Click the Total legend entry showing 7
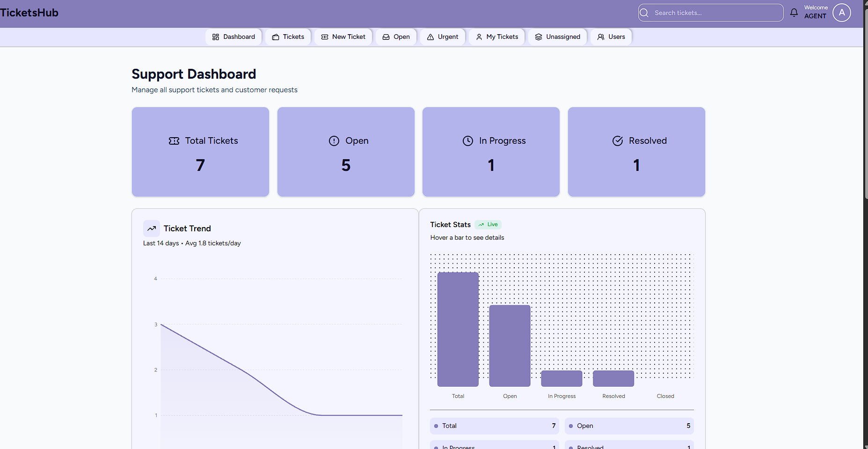 pos(494,426)
